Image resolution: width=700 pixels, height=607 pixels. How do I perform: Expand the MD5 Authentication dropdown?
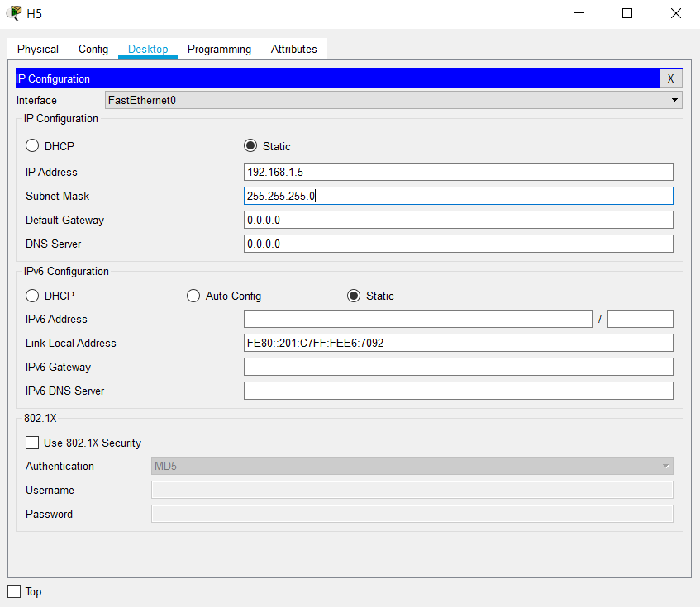click(412, 466)
